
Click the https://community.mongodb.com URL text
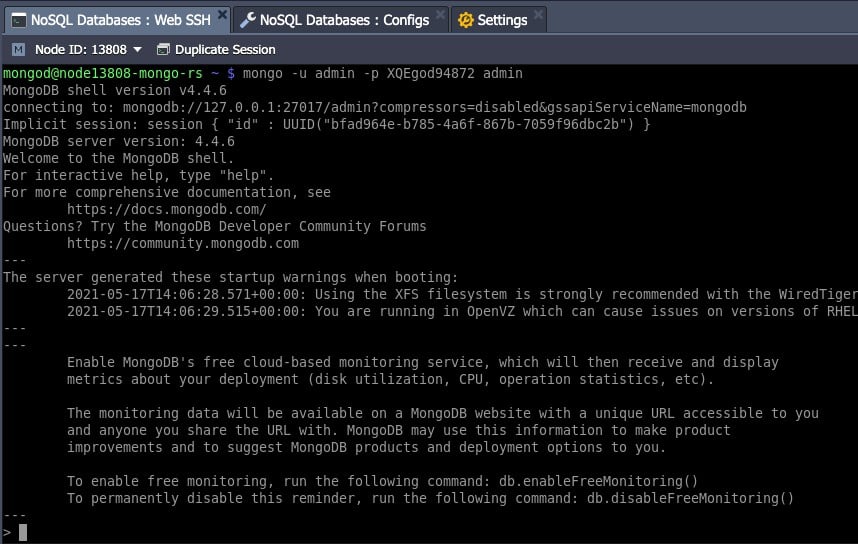pyautogui.click(x=183, y=244)
